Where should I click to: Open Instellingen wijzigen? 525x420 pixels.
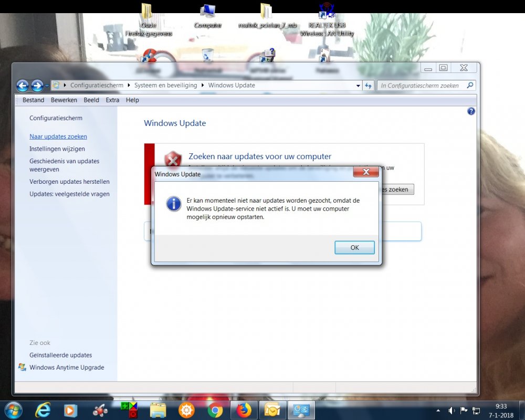tap(57, 149)
